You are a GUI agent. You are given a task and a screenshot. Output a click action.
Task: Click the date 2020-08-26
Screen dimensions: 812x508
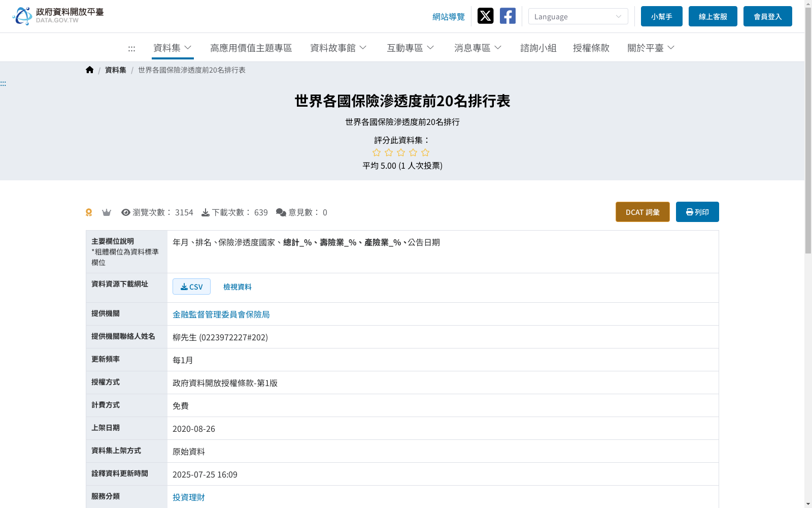(194, 429)
